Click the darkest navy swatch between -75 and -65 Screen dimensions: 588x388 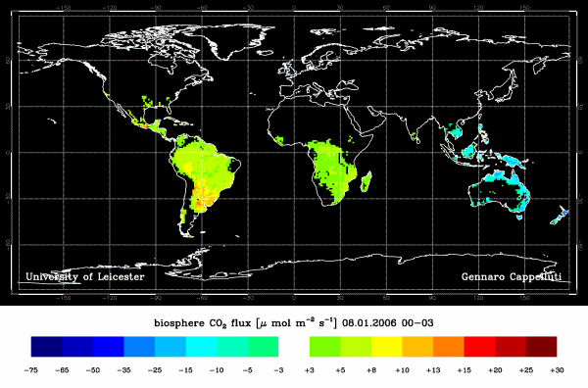pyautogui.click(x=46, y=347)
